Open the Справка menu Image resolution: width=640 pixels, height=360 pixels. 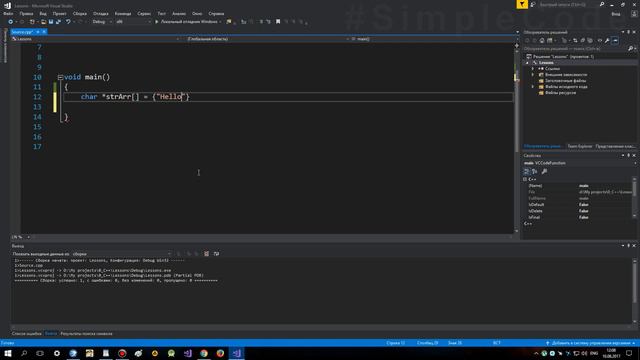216,13
